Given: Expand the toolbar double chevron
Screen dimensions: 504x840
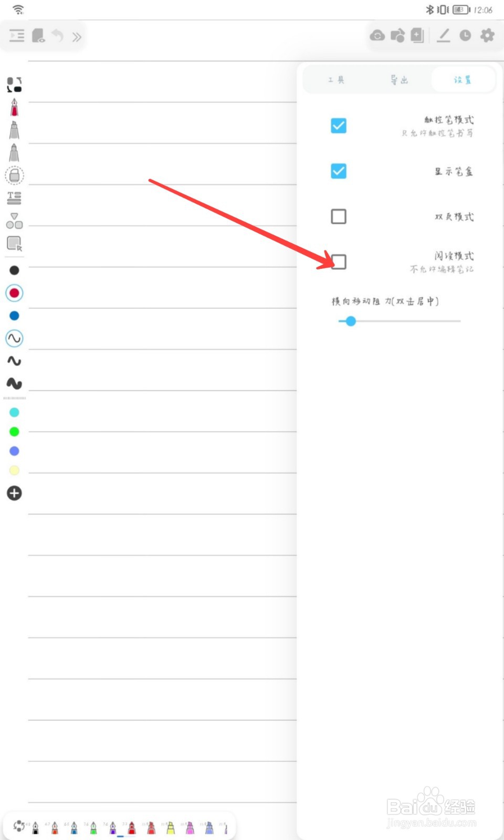Looking at the screenshot, I should [77, 37].
